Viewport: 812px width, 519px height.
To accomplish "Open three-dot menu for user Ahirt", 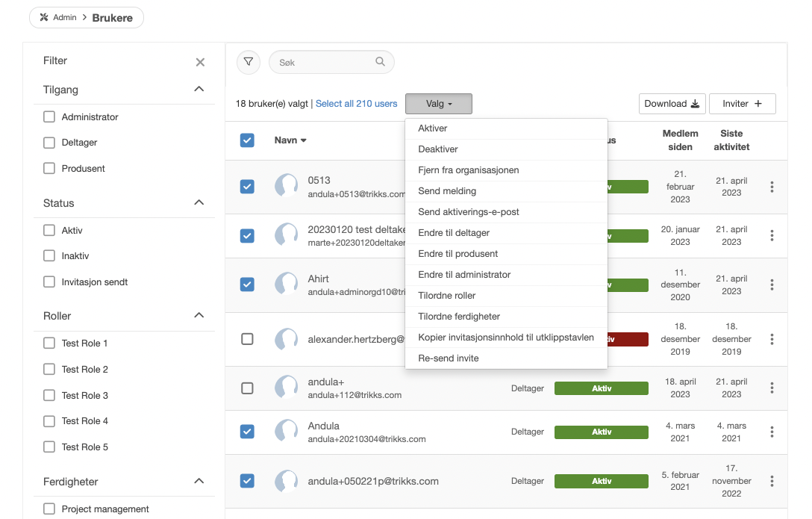I will (772, 285).
